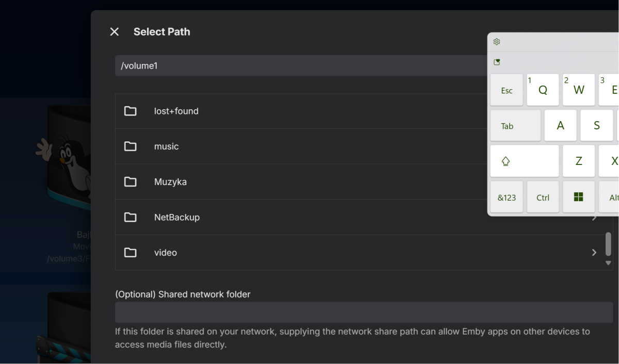The height and width of the screenshot is (364, 619).
Task: Toggle Ctrl on the touch keyboard
Action: 542,197
